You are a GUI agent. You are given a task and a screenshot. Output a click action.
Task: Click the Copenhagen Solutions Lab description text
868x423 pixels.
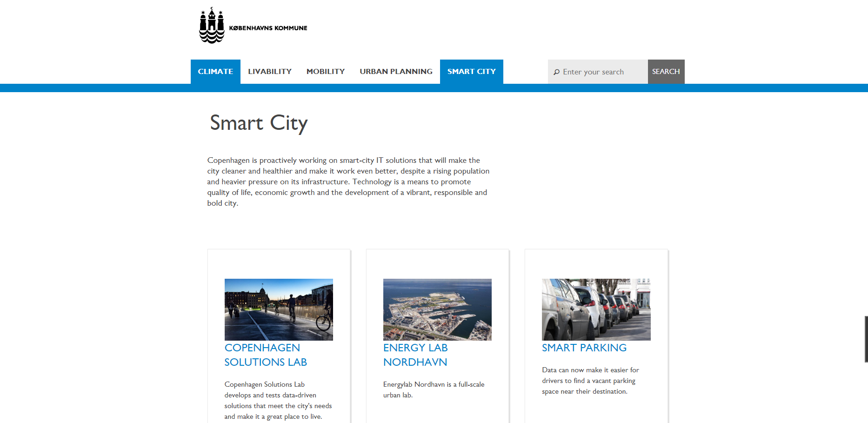(x=278, y=400)
